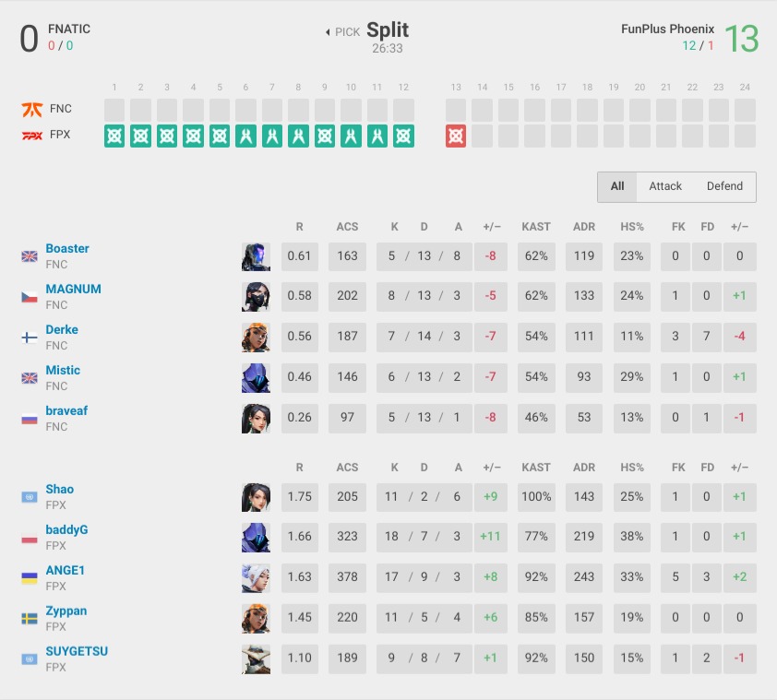The width and height of the screenshot is (777, 700).
Task: Click Derke's agent portrait icon
Action: click(256, 338)
